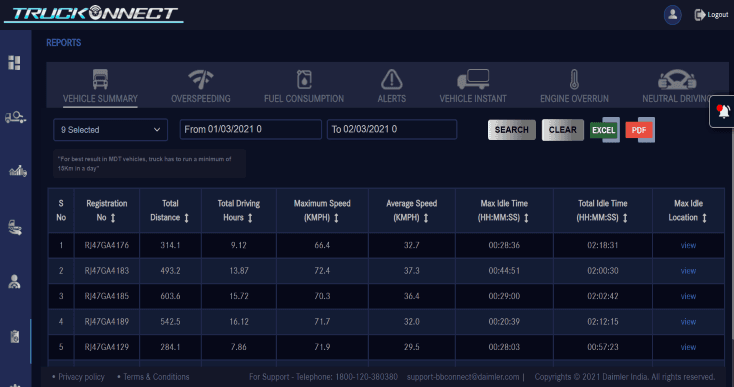Viewport: 734px width, 387px height.
Task: Open the Terms & Conditions link
Action: [156, 377]
